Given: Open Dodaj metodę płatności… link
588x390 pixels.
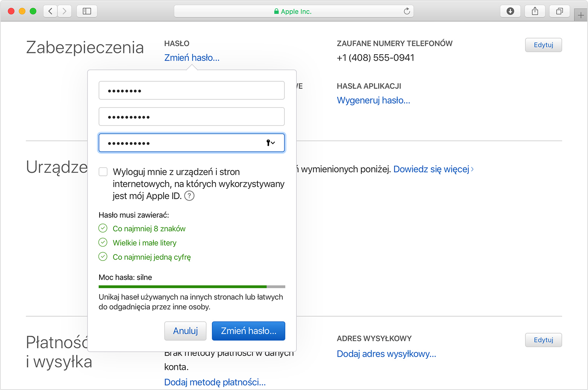Looking at the screenshot, I should point(215,382).
